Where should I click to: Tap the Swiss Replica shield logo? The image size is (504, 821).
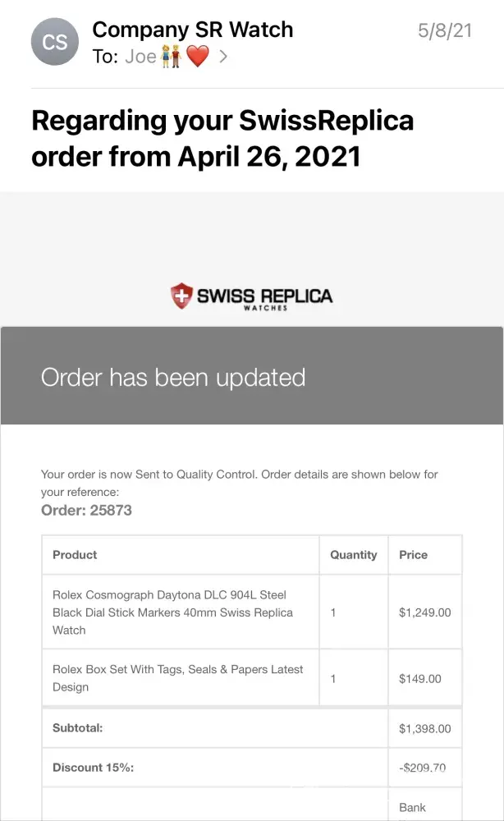point(180,296)
